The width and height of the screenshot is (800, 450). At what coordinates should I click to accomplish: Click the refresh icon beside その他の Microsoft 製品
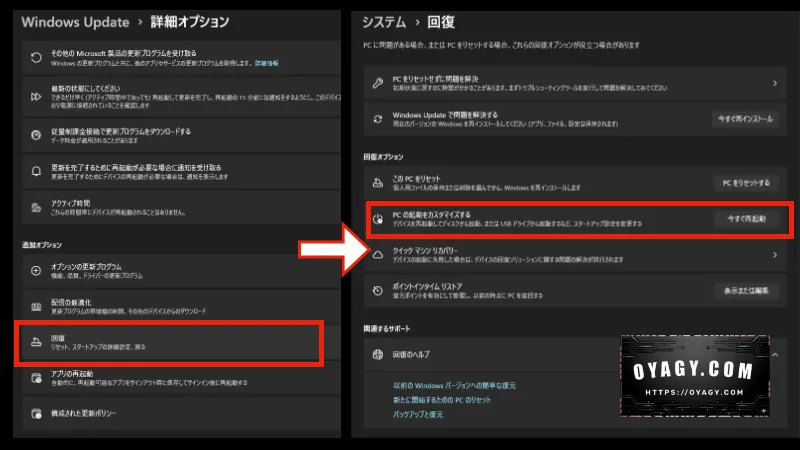(36, 58)
